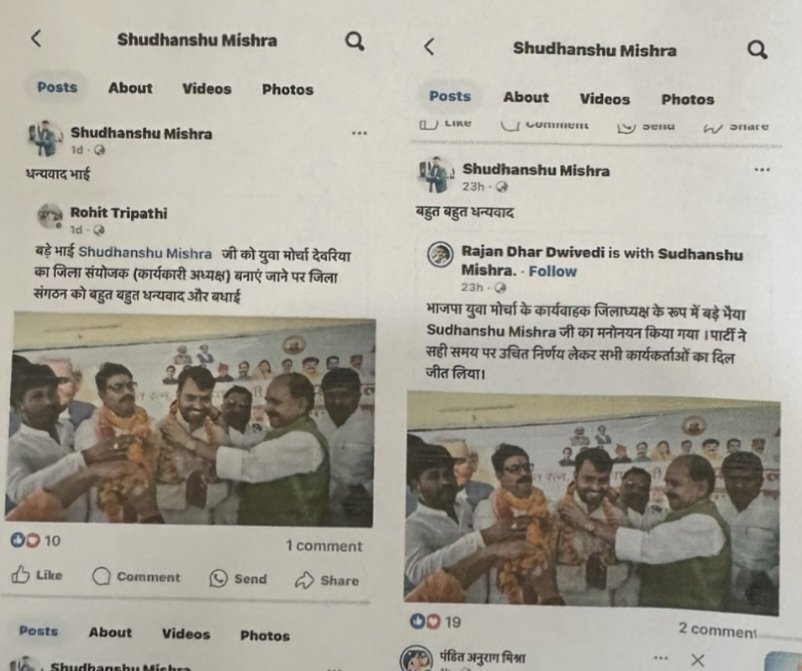The height and width of the screenshot is (671, 802).
Task: Open three-dot menu on 23h post
Action: click(x=762, y=169)
